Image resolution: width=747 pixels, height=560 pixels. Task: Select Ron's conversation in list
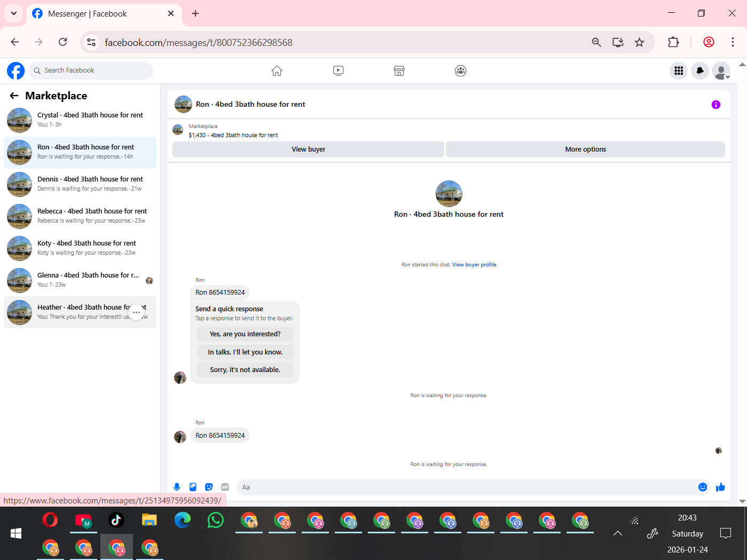coord(80,152)
